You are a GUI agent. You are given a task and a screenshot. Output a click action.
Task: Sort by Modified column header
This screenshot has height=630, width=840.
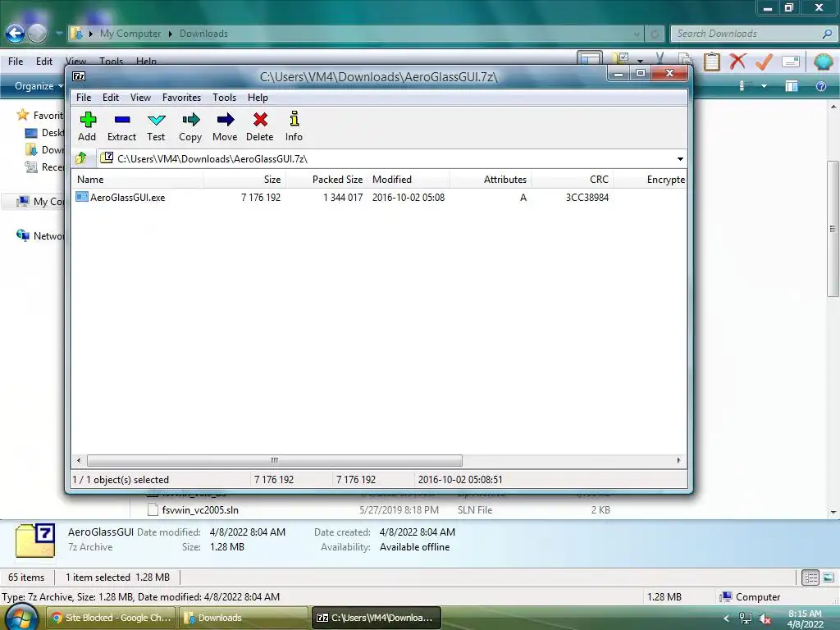pyautogui.click(x=409, y=180)
